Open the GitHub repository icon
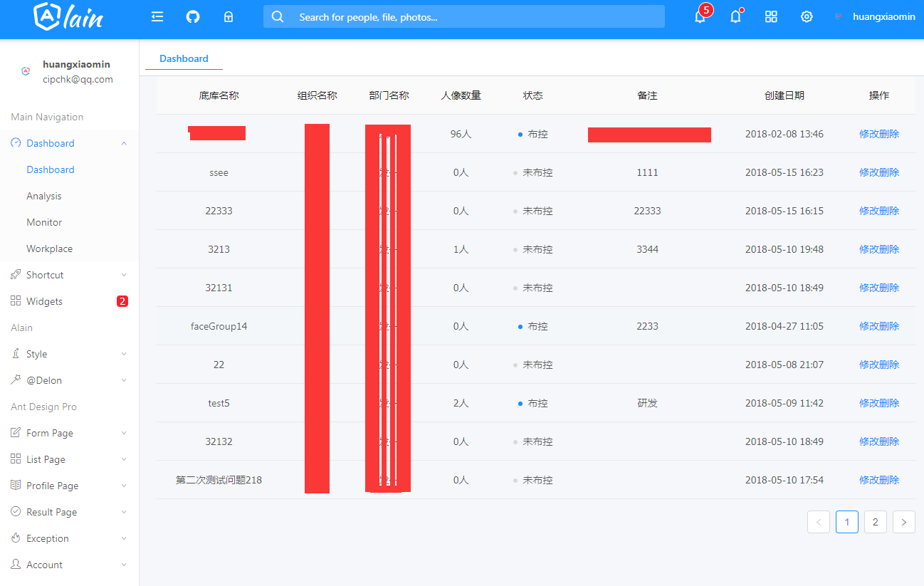 coord(193,16)
